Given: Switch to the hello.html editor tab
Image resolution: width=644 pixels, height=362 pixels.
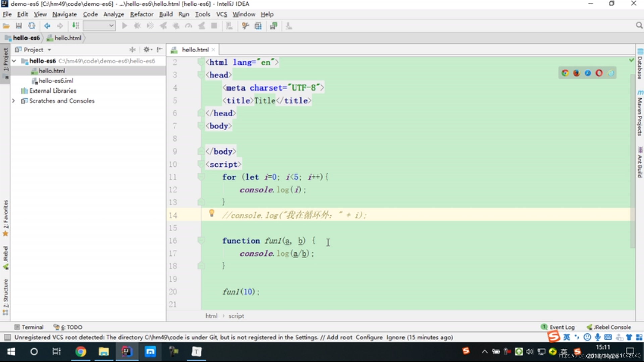Looking at the screenshot, I should (195, 50).
